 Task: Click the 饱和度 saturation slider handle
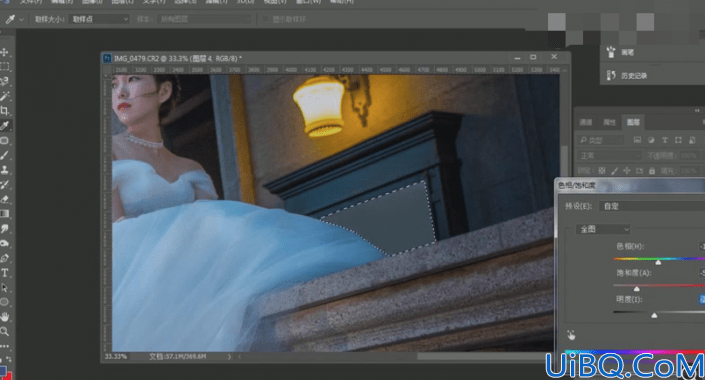(637, 289)
